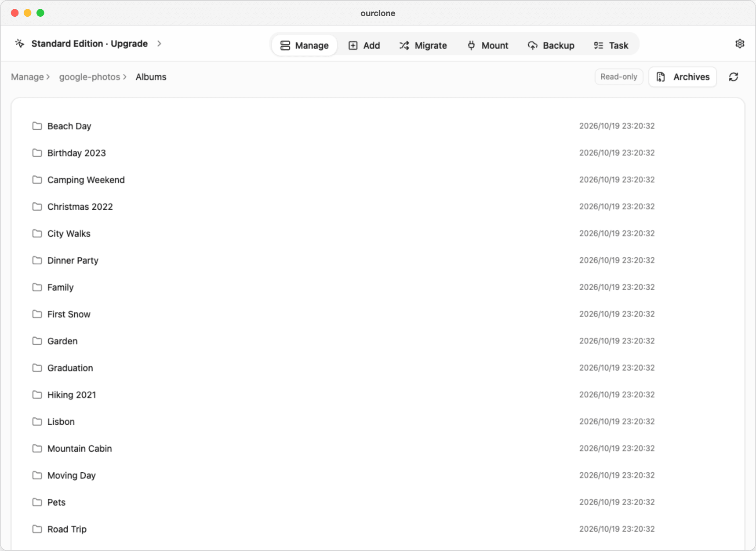
Task: Select the Mount tab
Action: click(x=487, y=45)
